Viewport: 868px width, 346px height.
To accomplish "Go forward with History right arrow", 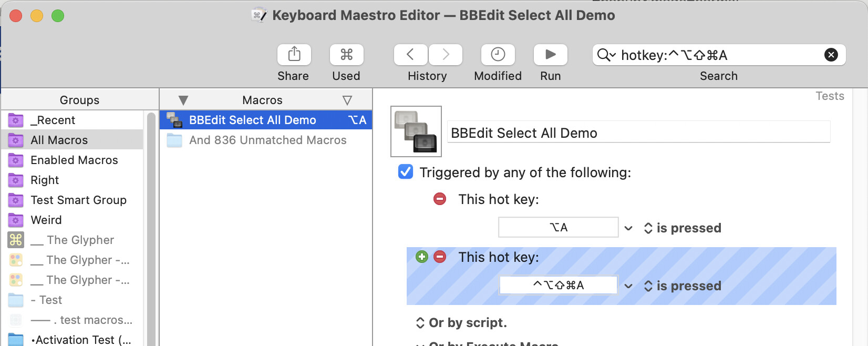I will coord(446,55).
